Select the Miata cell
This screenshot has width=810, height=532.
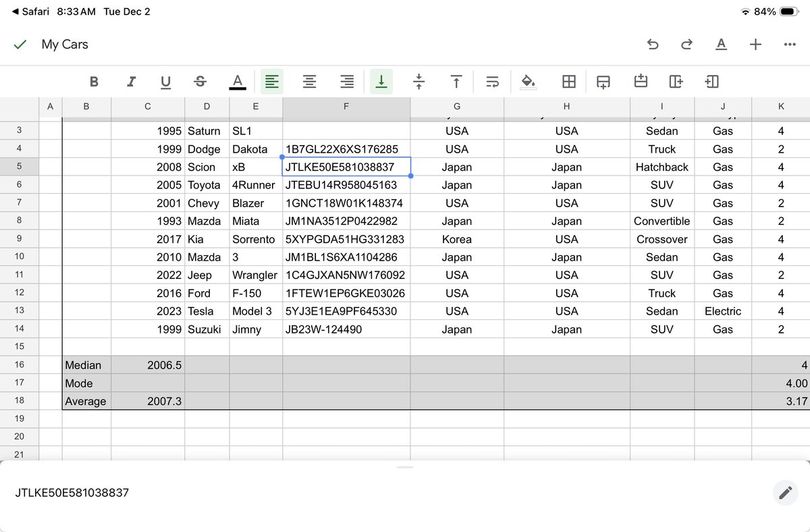tap(256, 221)
